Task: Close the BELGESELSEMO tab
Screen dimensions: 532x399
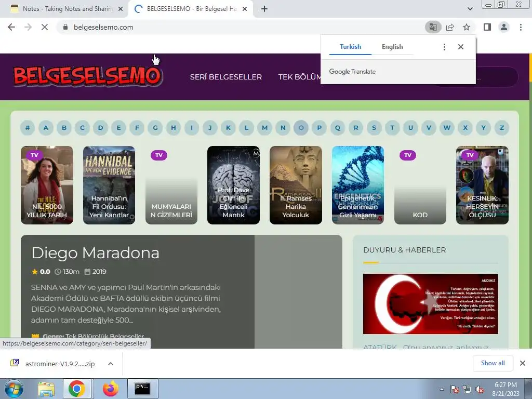Action: 245,9
